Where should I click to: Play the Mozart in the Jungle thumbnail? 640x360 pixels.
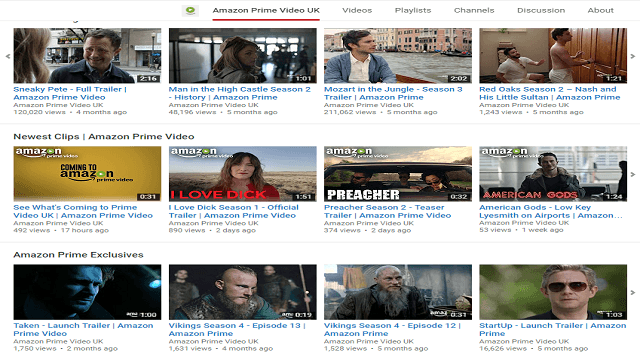(398, 56)
